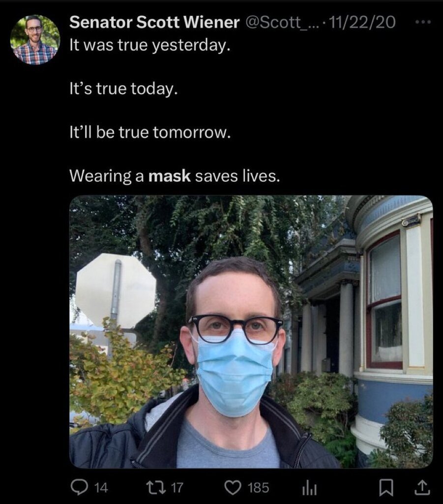Expand the masked selfie photo
The image size is (443, 504).
251,331
